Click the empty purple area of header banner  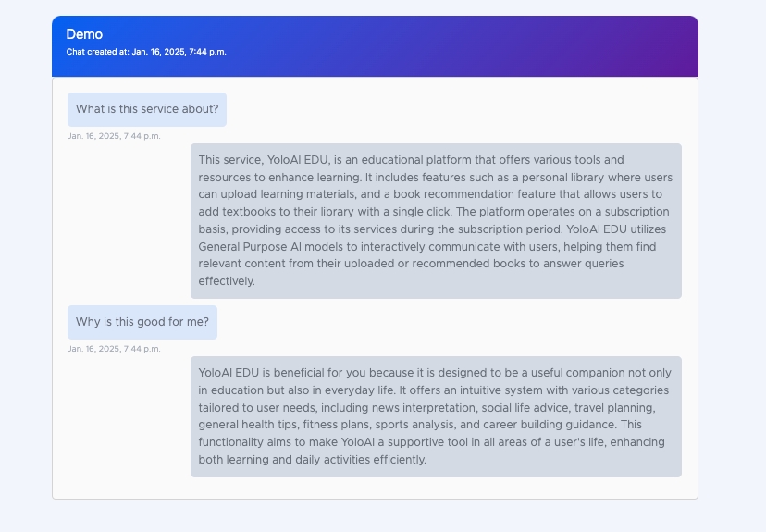(509, 46)
